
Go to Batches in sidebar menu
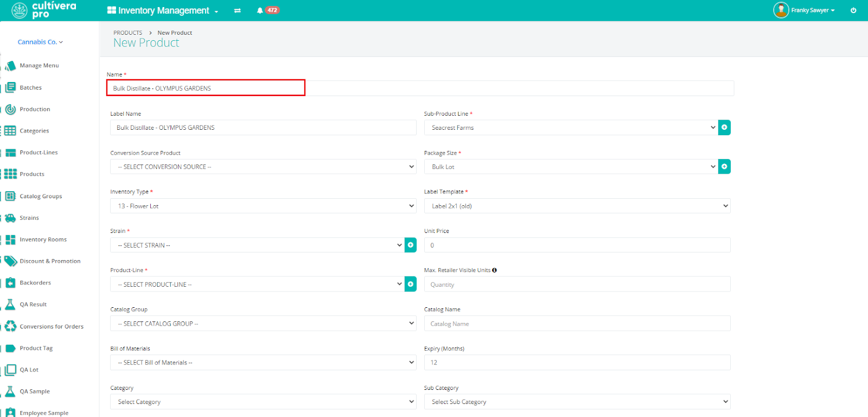[31, 87]
